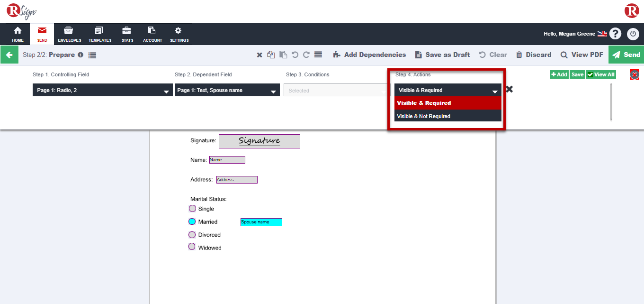Click the 'Marital Status:' label

(208, 199)
